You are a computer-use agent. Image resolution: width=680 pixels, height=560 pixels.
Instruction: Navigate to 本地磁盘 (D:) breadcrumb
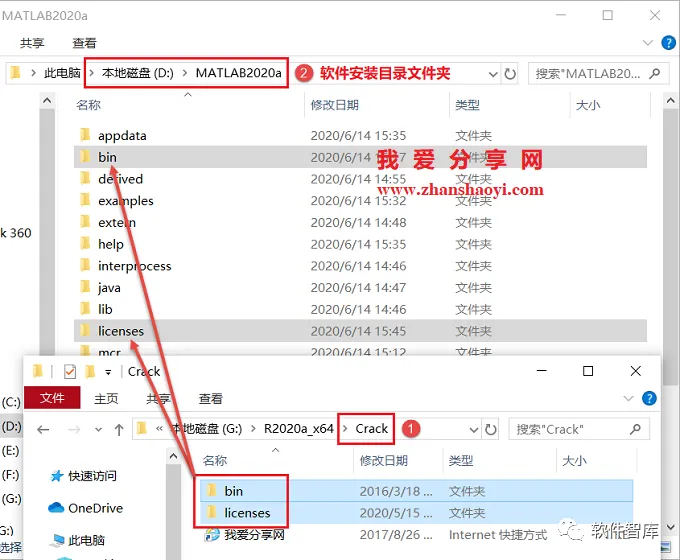click(137, 73)
